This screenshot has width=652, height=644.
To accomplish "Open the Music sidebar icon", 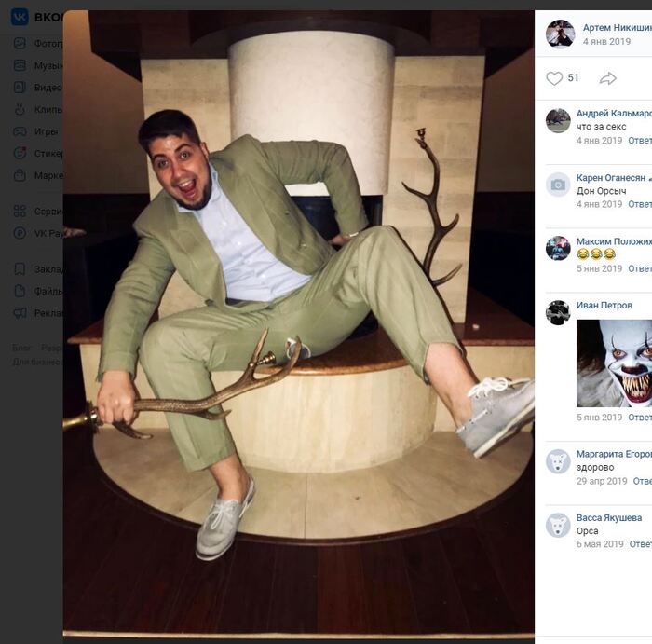I will (x=20, y=65).
